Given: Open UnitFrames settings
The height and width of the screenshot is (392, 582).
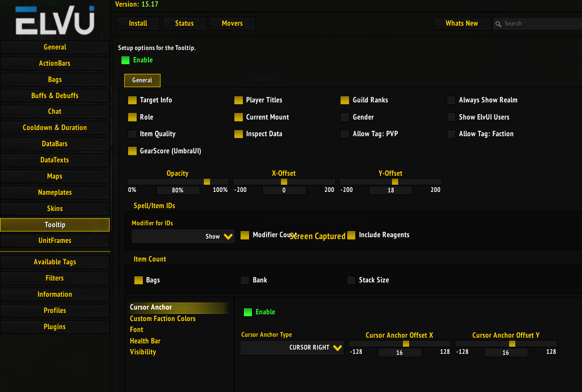Looking at the screenshot, I should (x=55, y=241).
